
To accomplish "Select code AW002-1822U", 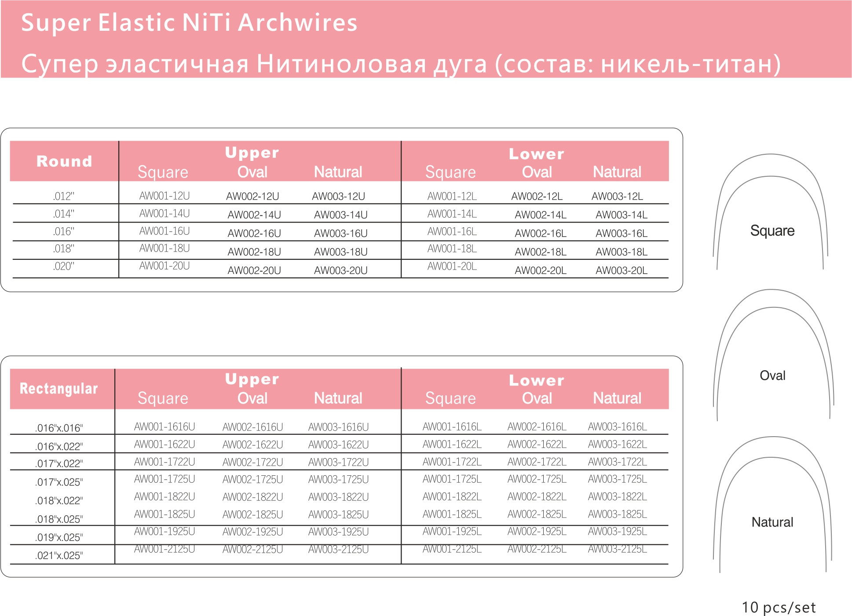I will [x=252, y=497].
